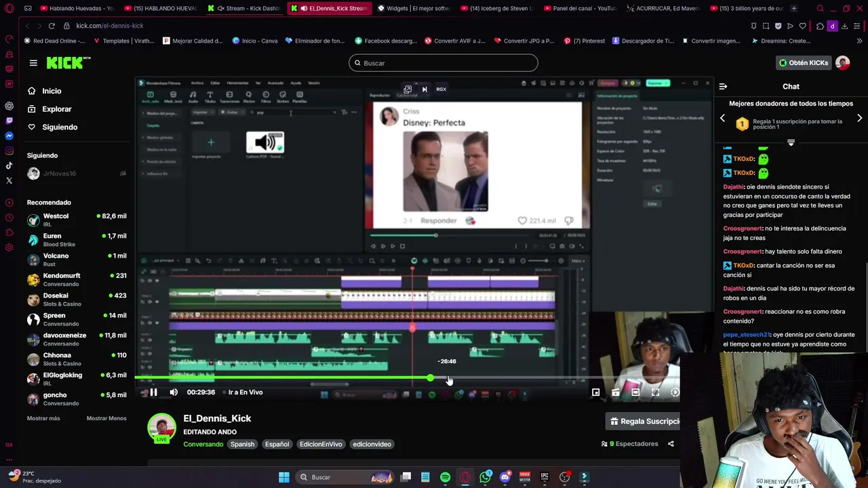Open player settings gear icon
Screen dimensions: 868x488
pos(675,392)
